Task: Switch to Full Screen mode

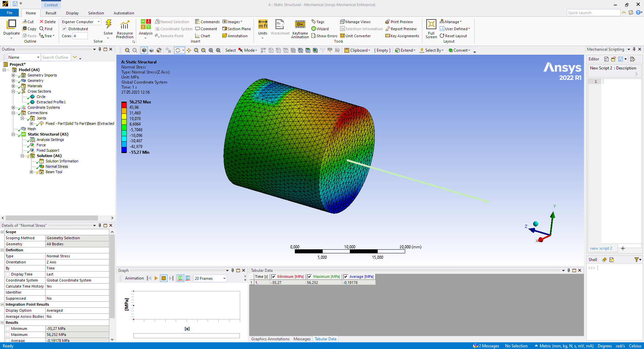Action: click(431, 29)
